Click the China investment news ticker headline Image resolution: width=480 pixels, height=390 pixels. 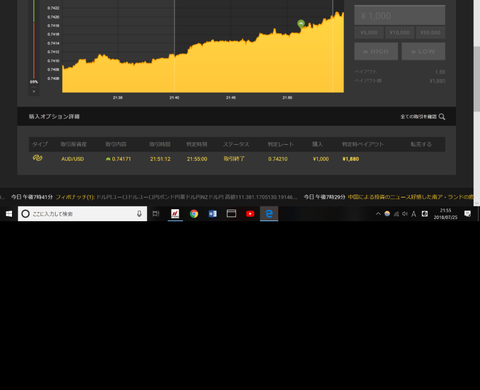(x=410, y=197)
